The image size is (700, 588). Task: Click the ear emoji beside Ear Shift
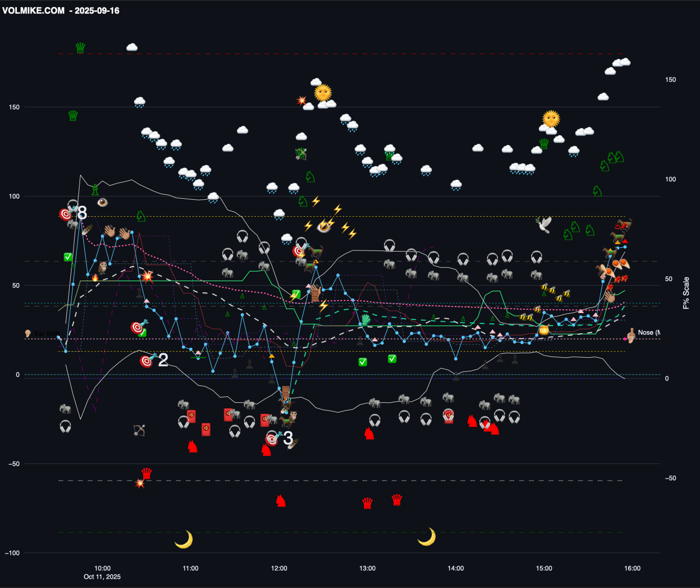click(x=28, y=333)
